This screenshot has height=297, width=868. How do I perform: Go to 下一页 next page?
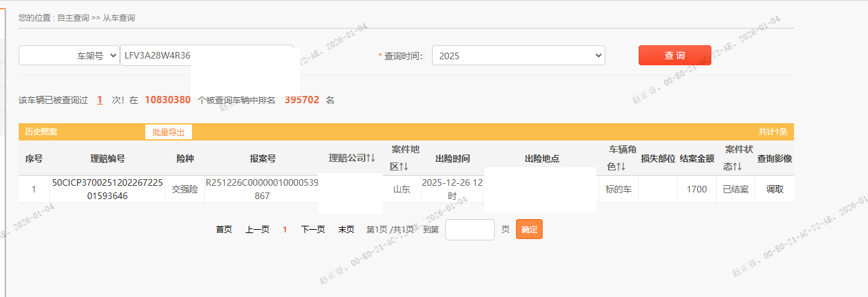[x=313, y=230]
